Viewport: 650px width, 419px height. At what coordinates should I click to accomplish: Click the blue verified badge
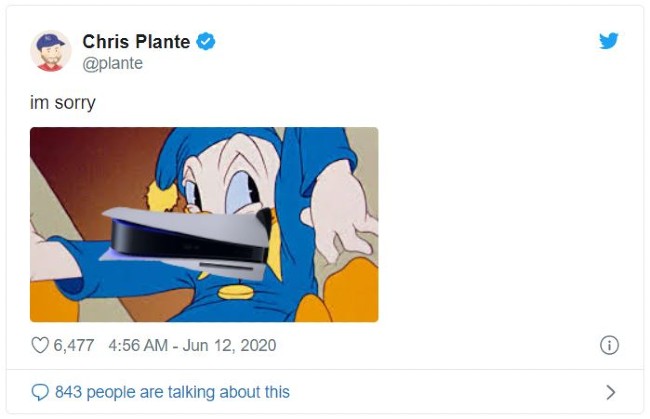click(x=206, y=42)
